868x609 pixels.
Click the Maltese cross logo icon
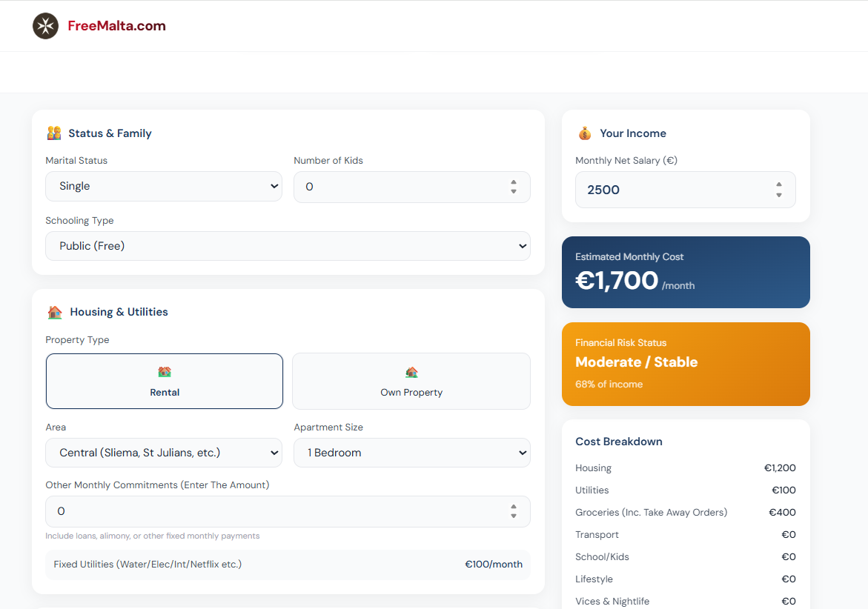pos(45,26)
